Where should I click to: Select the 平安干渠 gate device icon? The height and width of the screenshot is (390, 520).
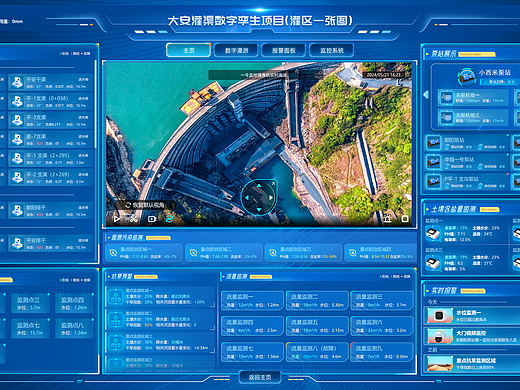17,82
